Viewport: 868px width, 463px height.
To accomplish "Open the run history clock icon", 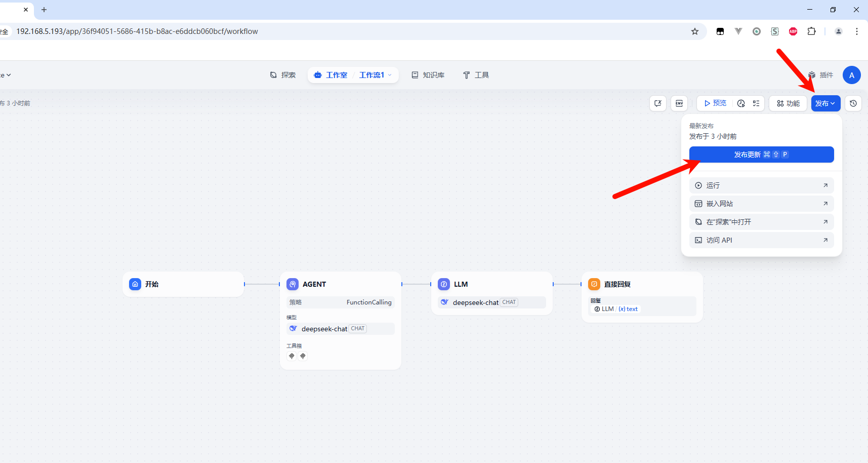I will (741, 103).
